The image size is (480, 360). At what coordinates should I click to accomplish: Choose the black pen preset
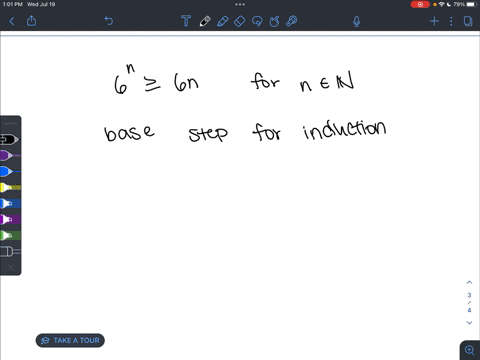(9, 139)
